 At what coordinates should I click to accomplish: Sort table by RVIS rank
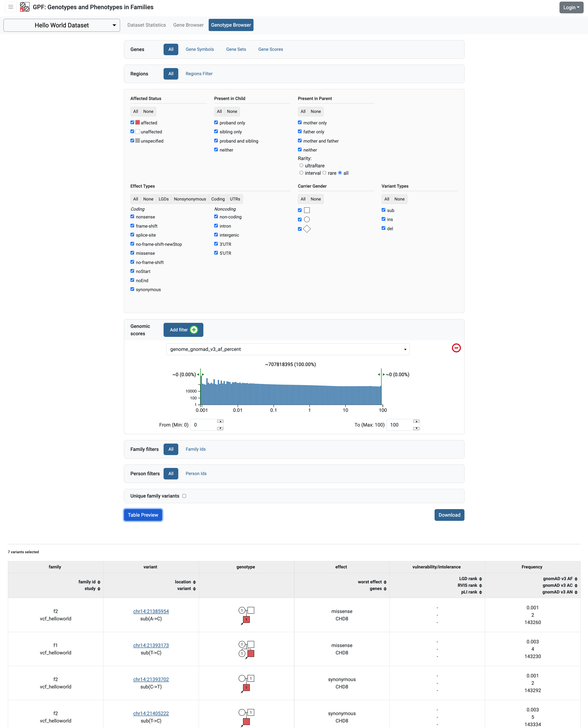pyautogui.click(x=480, y=585)
